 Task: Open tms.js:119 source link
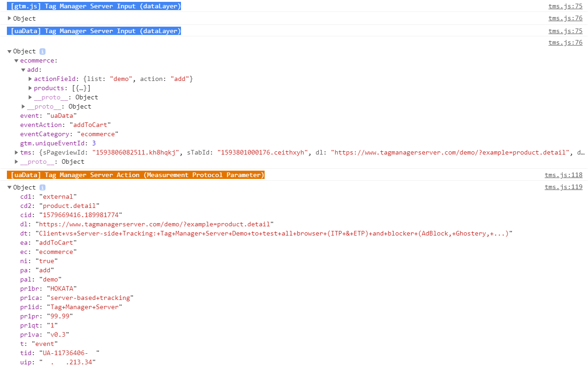click(563, 187)
